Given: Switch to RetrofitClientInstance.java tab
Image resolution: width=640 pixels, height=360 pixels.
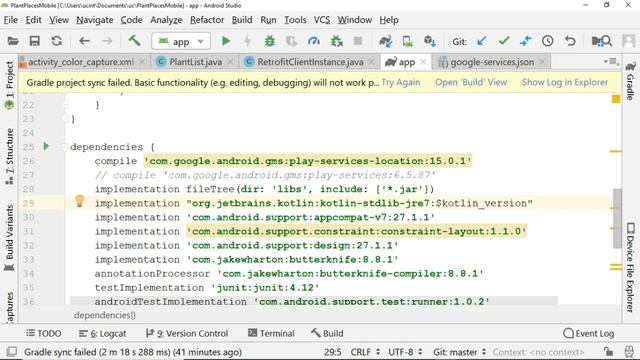Looking at the screenshot, I should click(x=310, y=62).
